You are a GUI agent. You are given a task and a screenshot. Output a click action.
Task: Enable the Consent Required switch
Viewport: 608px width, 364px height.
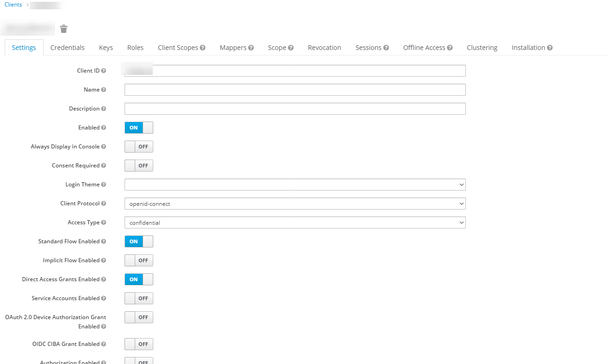[139, 166]
